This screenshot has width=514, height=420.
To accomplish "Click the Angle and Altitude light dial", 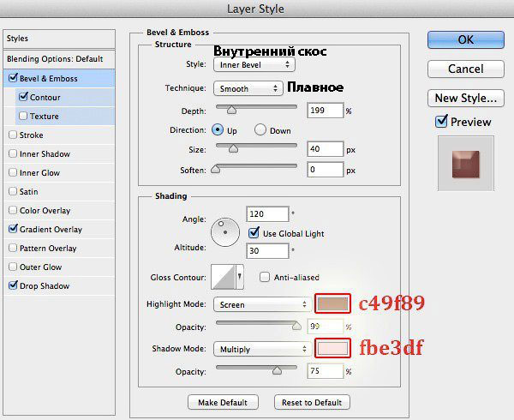I will pos(225,232).
